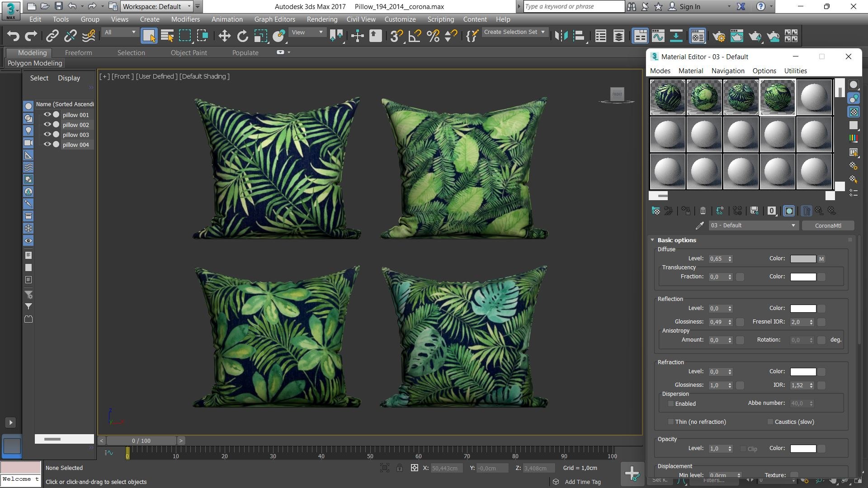This screenshot has width=868, height=488.
Task: Switch to the Object Paint ribbon tab
Action: [x=189, y=53]
